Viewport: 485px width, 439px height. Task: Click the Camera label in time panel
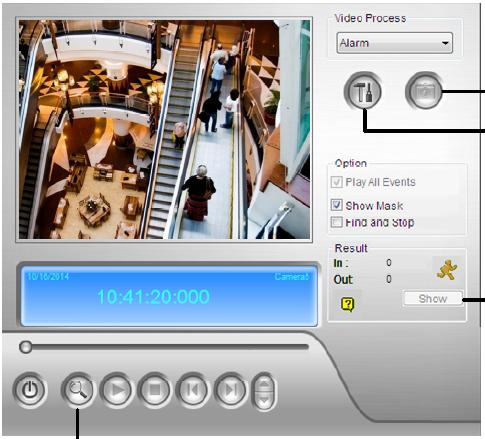(x=292, y=277)
